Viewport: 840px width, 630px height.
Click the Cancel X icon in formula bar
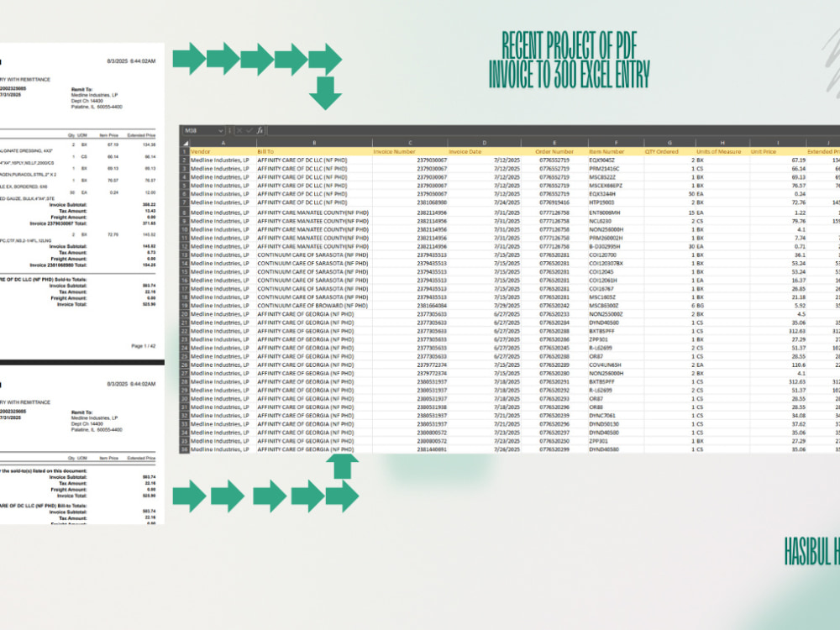point(239,130)
